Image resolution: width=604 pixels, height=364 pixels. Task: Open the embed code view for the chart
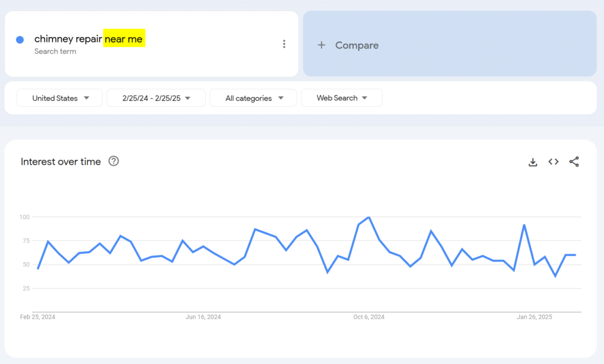pyautogui.click(x=553, y=162)
